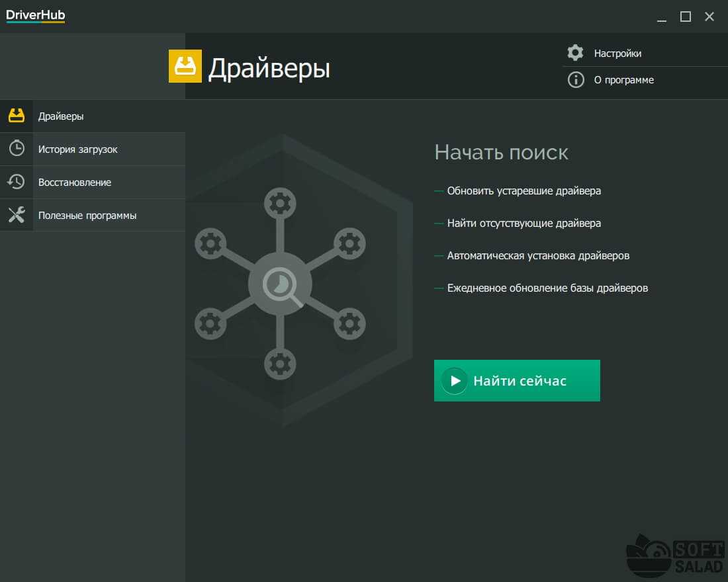Image resolution: width=728 pixels, height=582 pixels.
Task: Open the История загрузок section
Action: (x=77, y=149)
